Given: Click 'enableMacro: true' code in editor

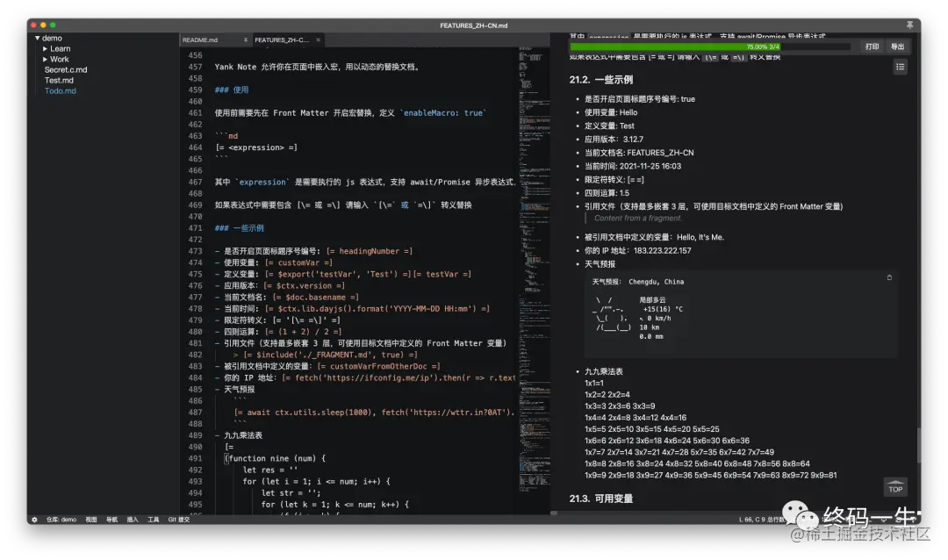Looking at the screenshot, I should [x=443, y=113].
